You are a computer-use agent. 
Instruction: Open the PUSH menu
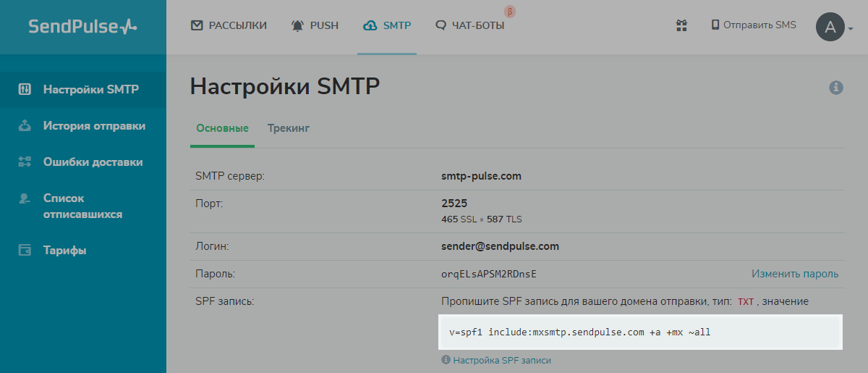315,25
